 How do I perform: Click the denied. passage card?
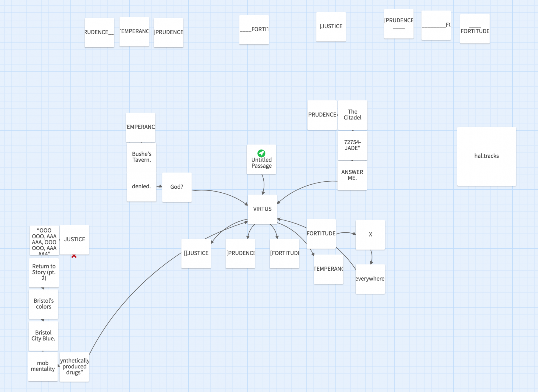141,187
